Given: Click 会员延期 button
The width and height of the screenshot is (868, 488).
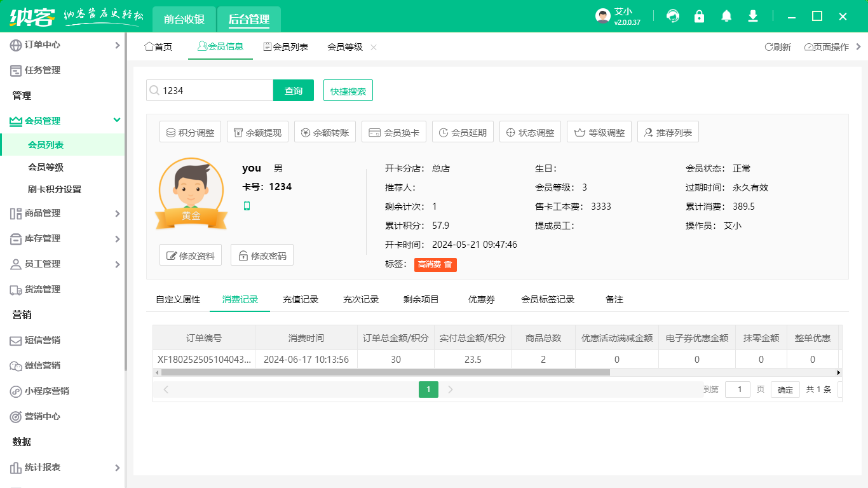Looking at the screenshot, I should tap(463, 132).
